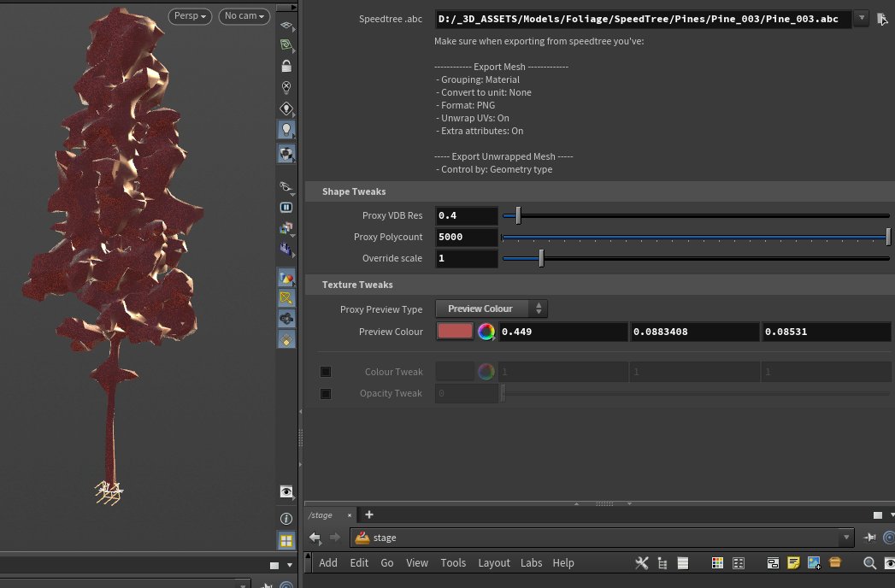Click the stacked images background icon
895x588 pixels.
point(286,228)
